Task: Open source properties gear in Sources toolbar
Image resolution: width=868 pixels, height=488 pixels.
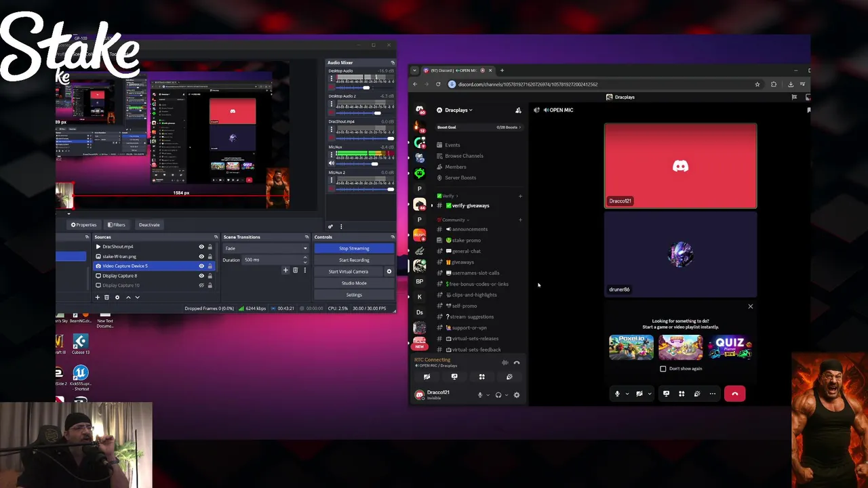Action: pos(117,297)
